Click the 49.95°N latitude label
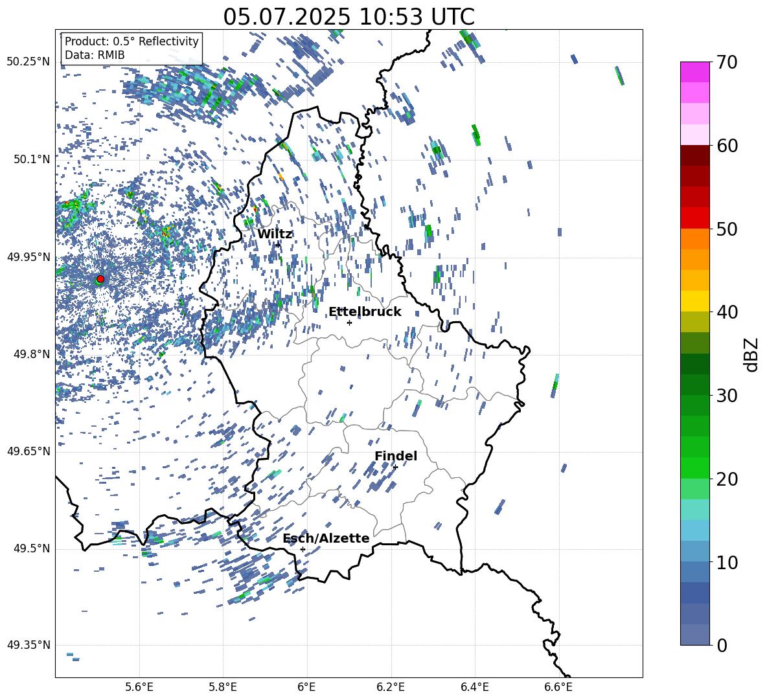Viewport: 767px width, 700px height. point(29,256)
